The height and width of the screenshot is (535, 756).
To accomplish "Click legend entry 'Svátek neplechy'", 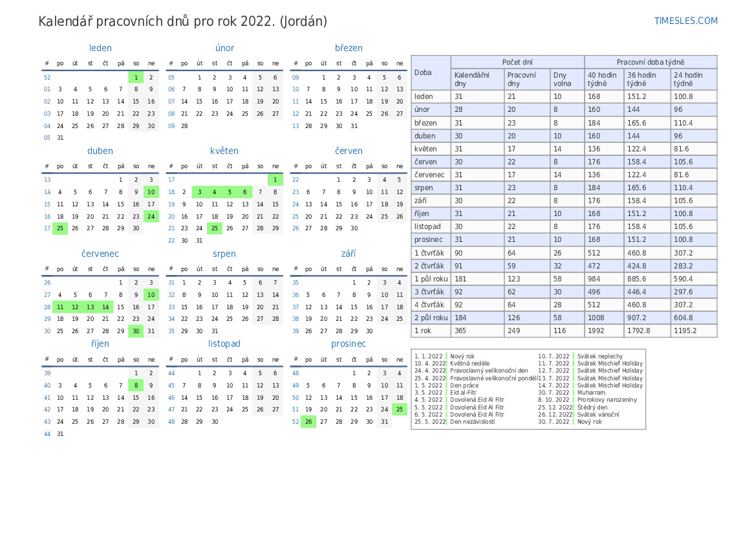I will tap(599, 356).
